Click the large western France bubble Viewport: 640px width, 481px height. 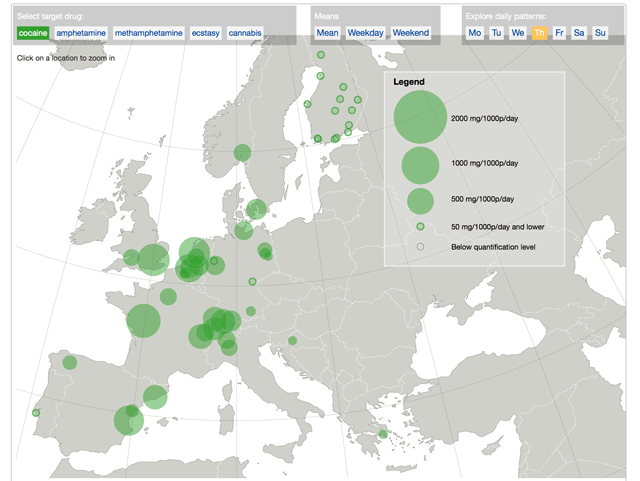(144, 321)
